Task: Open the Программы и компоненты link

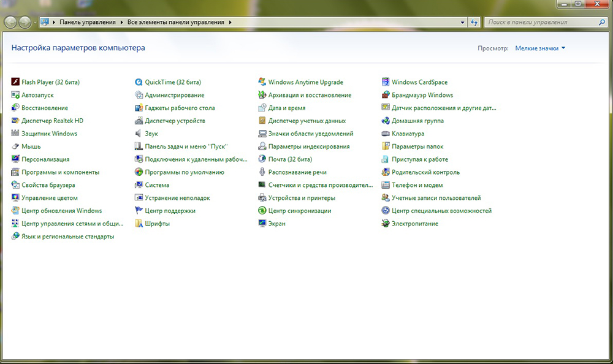Action: [x=60, y=172]
